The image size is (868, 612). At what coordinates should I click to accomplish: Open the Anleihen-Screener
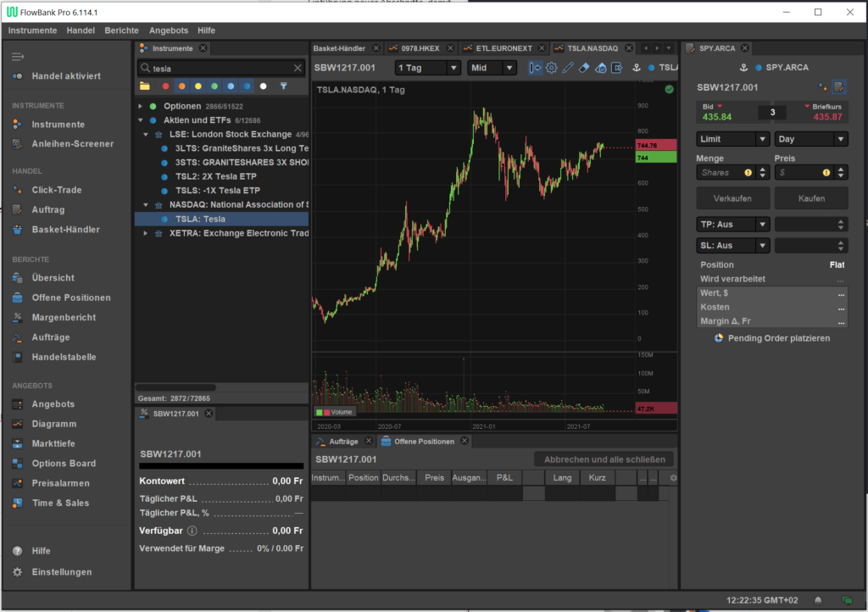(x=73, y=144)
